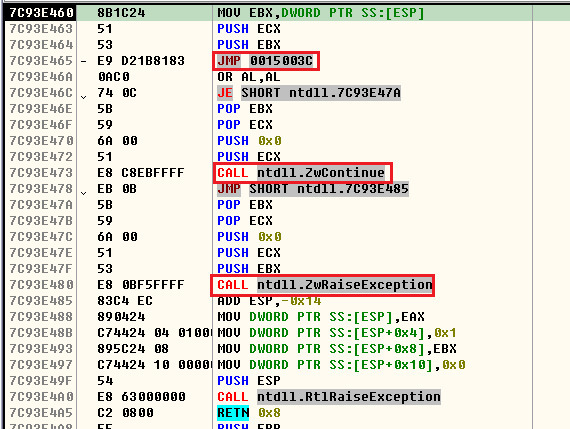Image resolution: width=570 pixels, height=429 pixels.
Task: Select address 7C93E480
Action: click(41, 285)
